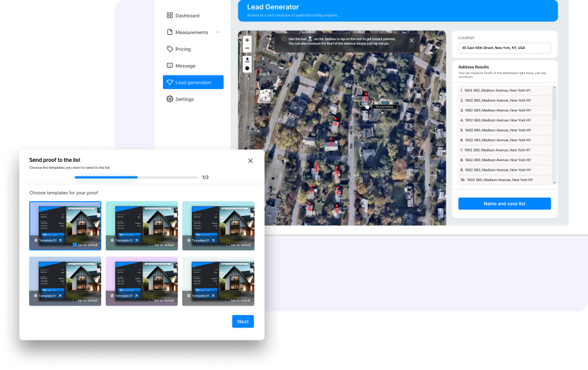Click the Next button in the dialog
588x370 pixels.
(x=243, y=322)
